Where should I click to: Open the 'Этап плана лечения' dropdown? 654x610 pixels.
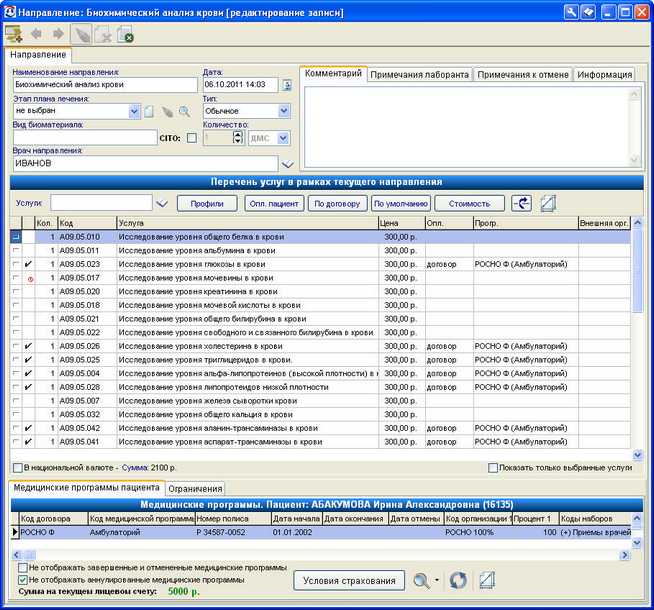pos(134,111)
